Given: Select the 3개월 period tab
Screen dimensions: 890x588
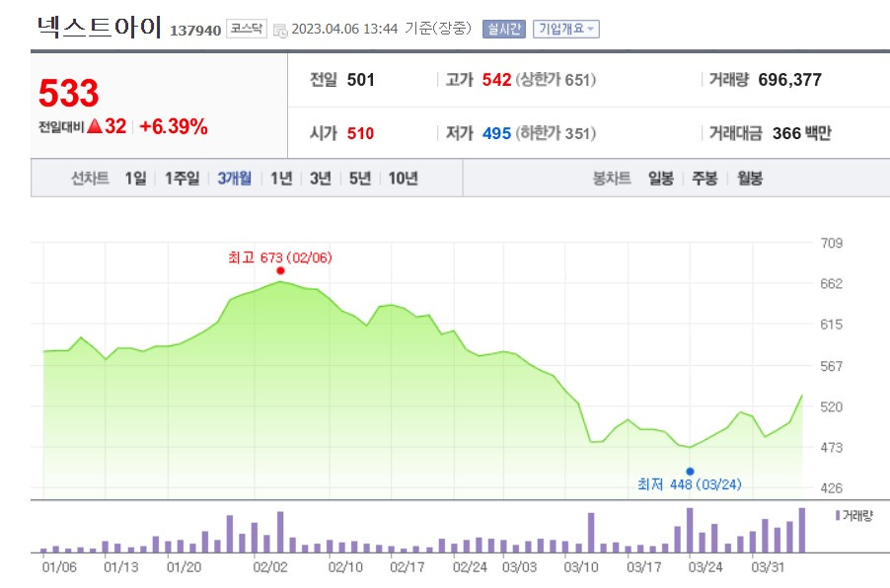Looking at the screenshot, I should pos(235,180).
